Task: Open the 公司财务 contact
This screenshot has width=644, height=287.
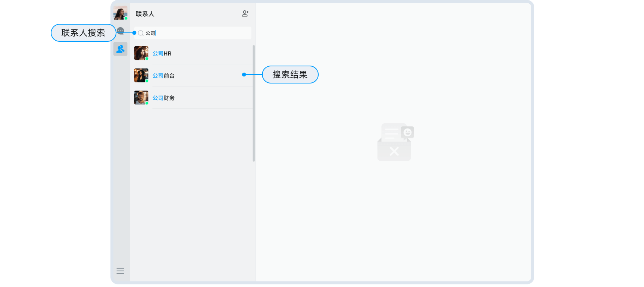Action: [193, 98]
